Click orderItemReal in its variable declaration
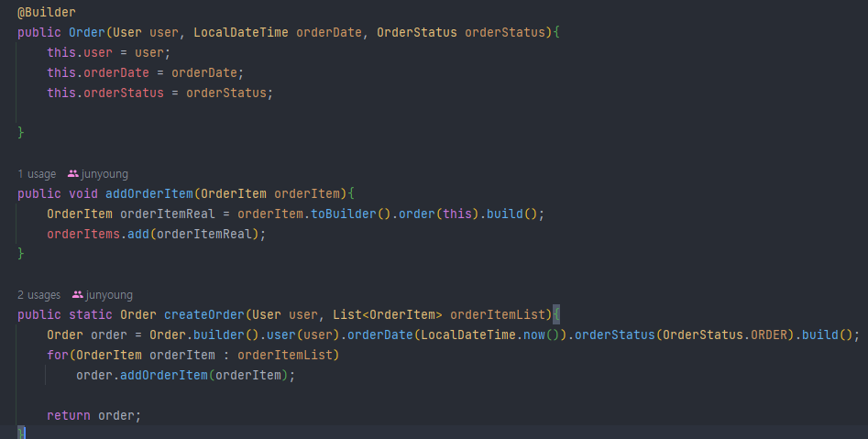This screenshot has width=868, height=439. coord(168,214)
